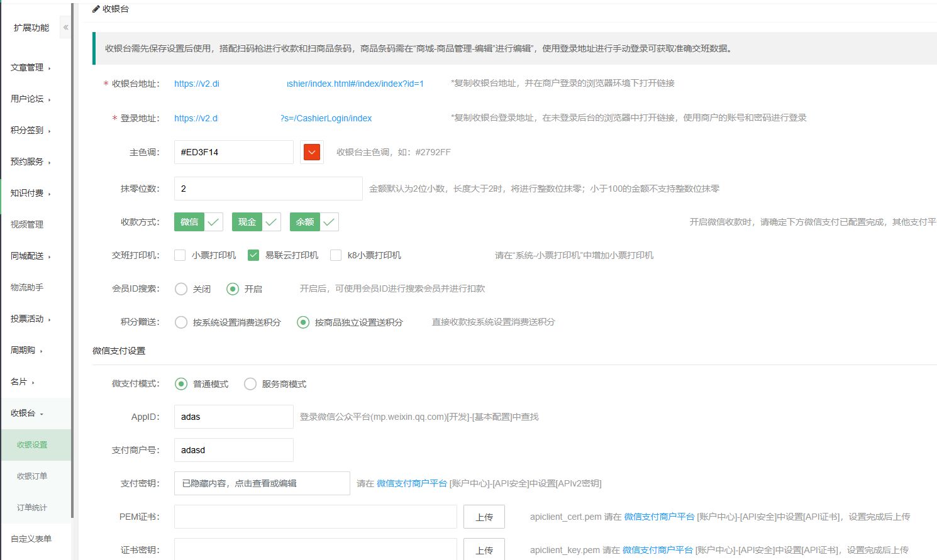Collapse the 收银台 sidebar section
This screenshot has height=560, width=937.
point(27,413)
